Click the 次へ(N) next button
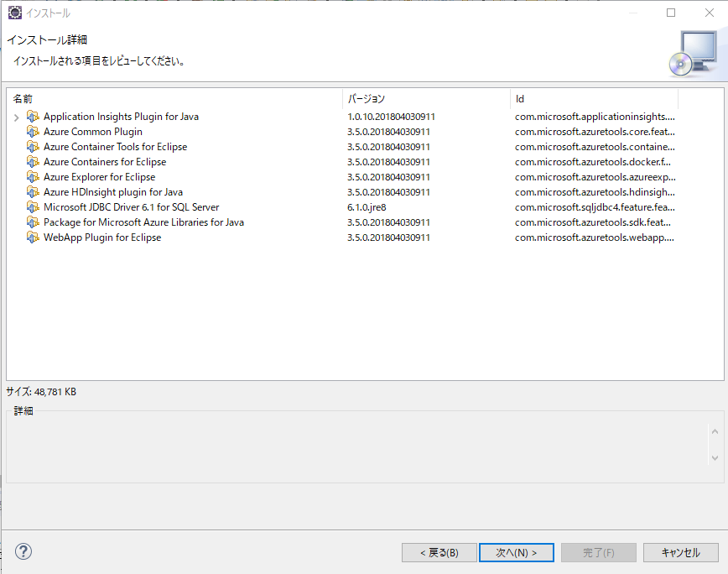 [517, 553]
